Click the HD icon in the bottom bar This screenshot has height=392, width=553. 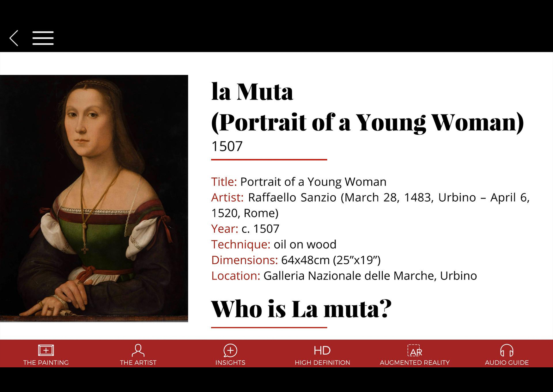tap(322, 350)
